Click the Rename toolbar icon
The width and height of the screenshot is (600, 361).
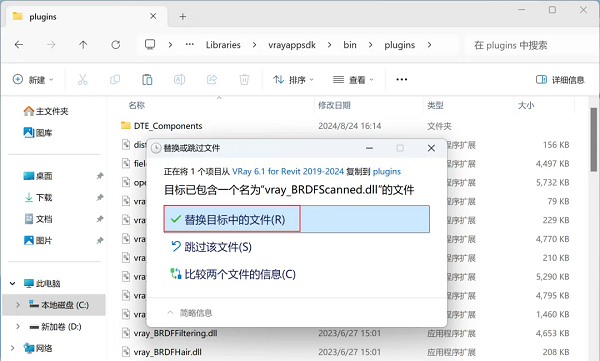179,80
